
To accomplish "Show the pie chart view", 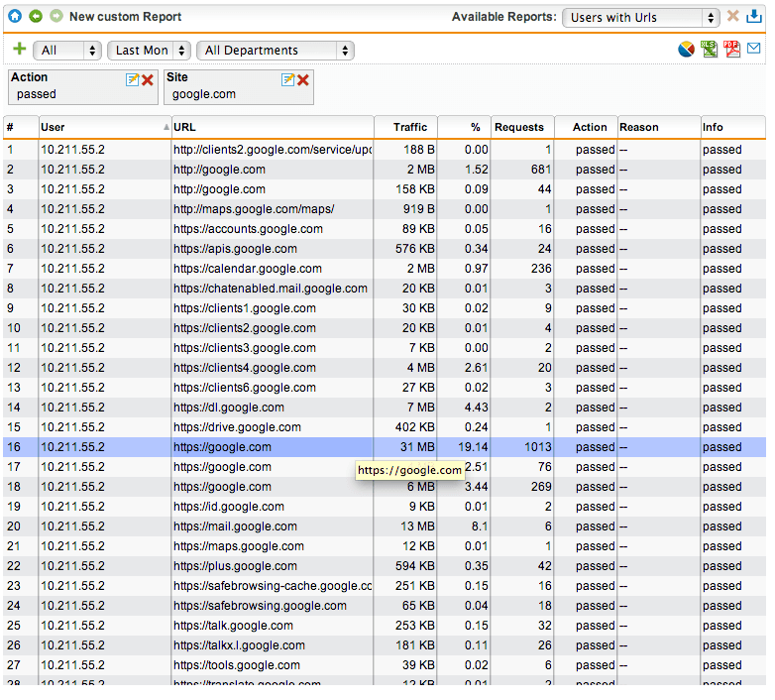I will 686,50.
